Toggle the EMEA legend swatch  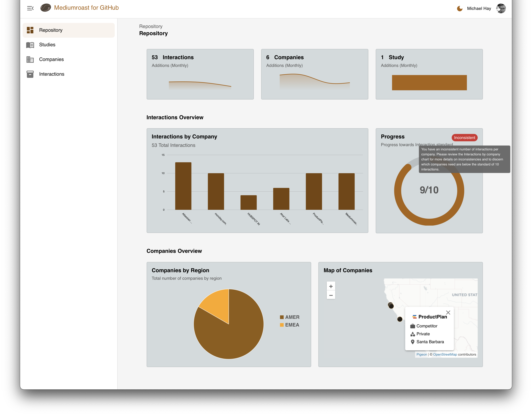(282, 325)
